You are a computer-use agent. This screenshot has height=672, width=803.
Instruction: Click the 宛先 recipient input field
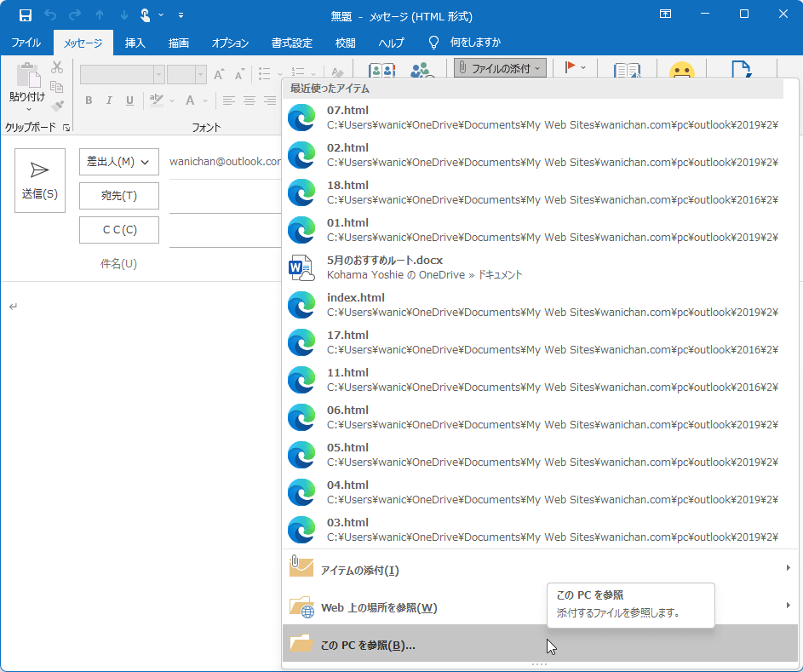226,196
